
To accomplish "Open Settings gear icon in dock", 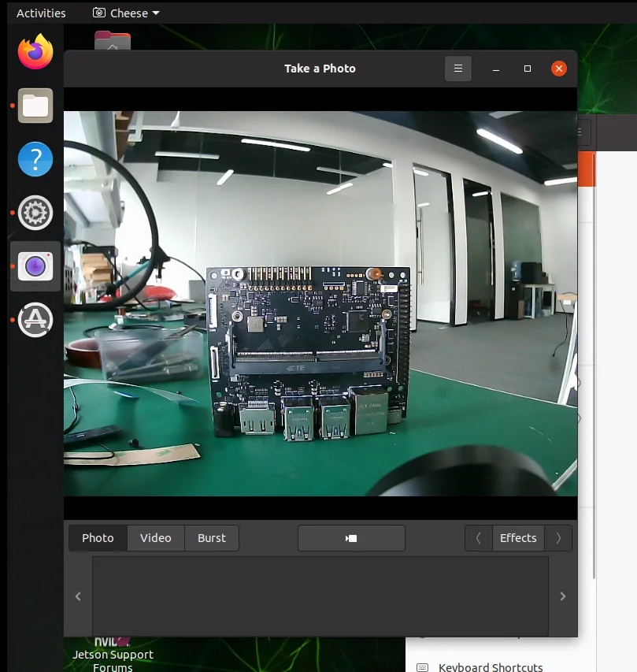I will point(35,213).
